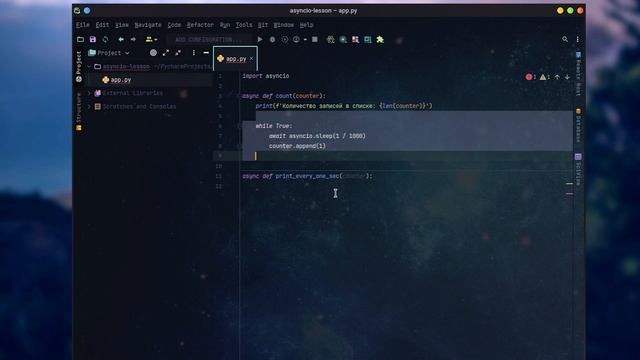This screenshot has width=640, height=360.
Task: Toggle the Remote Host side tab
Action: [578, 74]
